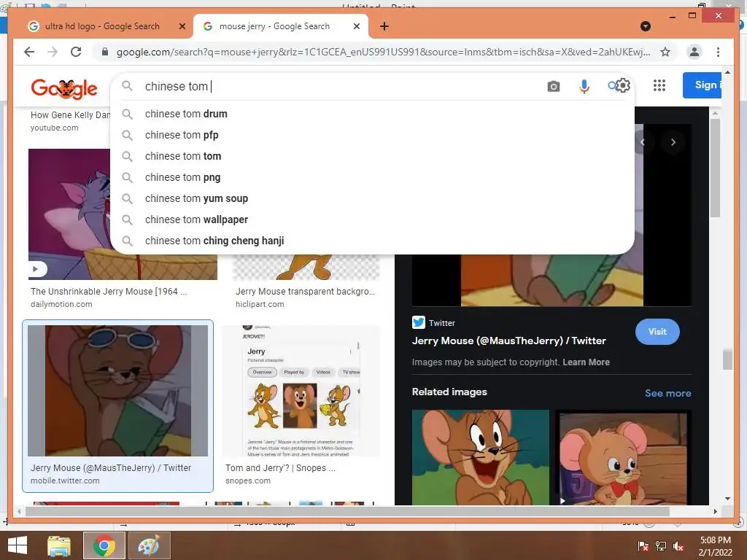Open the Windows Start button
747x560 pixels.
pyautogui.click(x=18, y=545)
